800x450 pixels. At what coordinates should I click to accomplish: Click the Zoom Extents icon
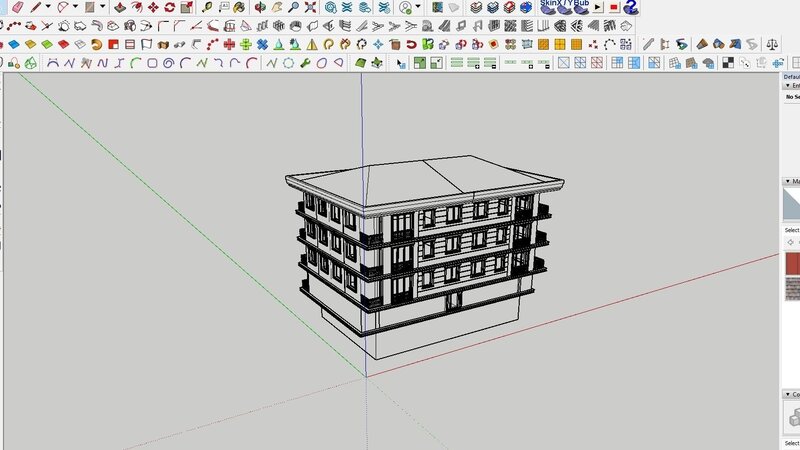pos(308,7)
